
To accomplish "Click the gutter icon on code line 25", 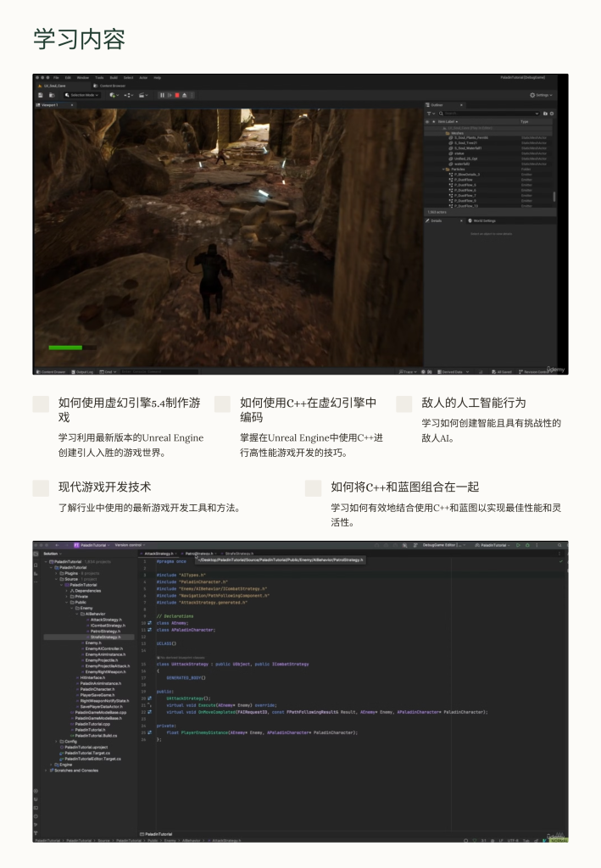I will tap(149, 732).
